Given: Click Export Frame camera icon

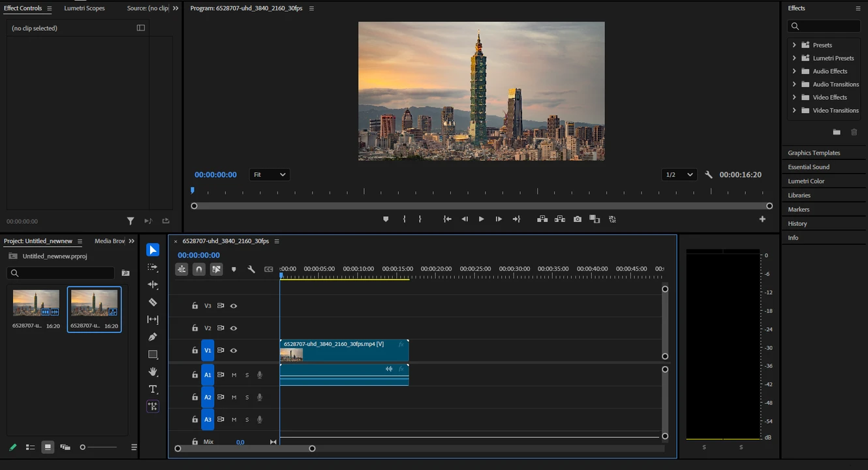Looking at the screenshot, I should tap(578, 219).
